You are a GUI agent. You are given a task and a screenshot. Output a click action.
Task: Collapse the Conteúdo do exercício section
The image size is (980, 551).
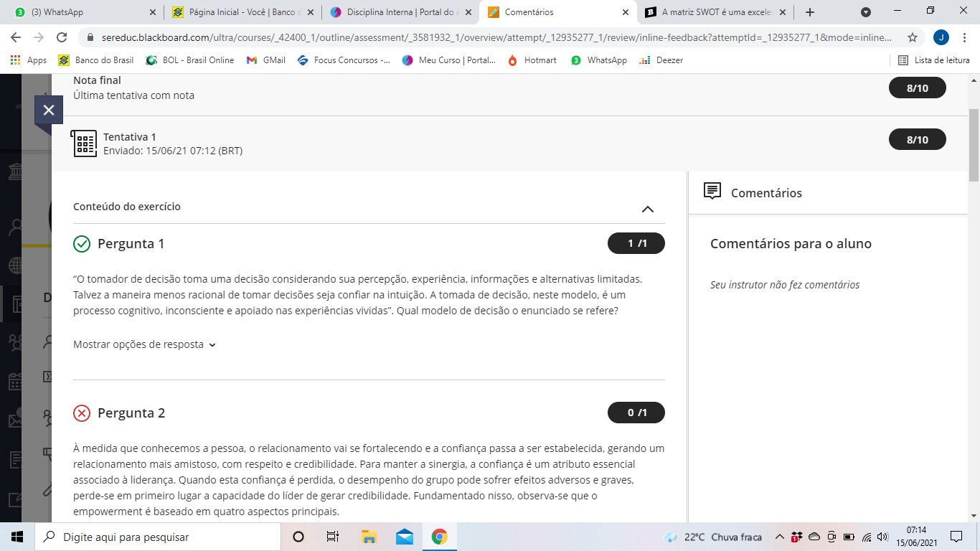647,209
